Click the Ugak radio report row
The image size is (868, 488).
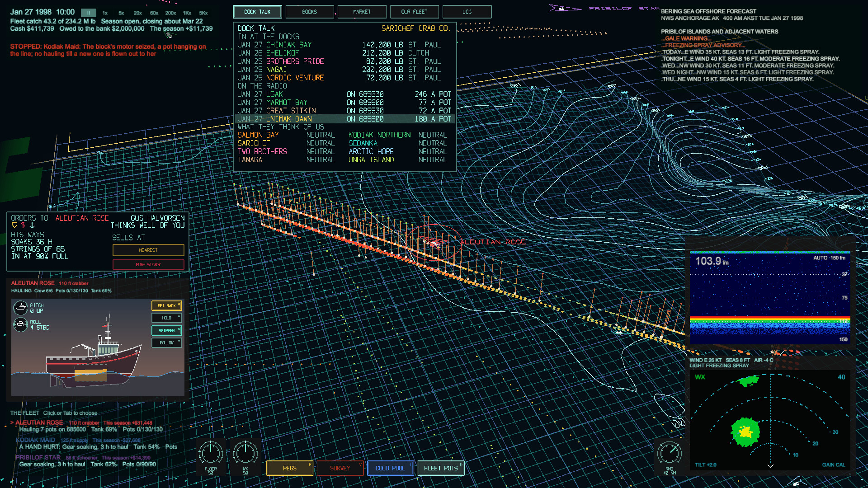click(x=344, y=94)
